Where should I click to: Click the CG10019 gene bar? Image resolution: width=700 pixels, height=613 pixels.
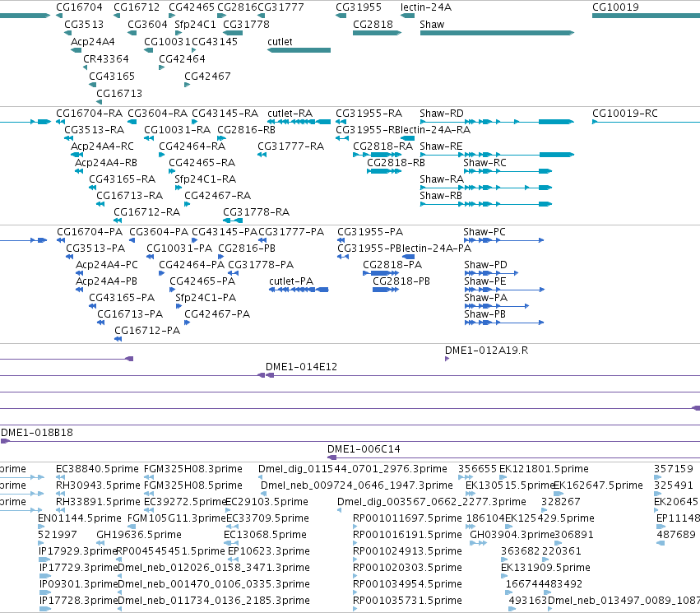click(646, 16)
